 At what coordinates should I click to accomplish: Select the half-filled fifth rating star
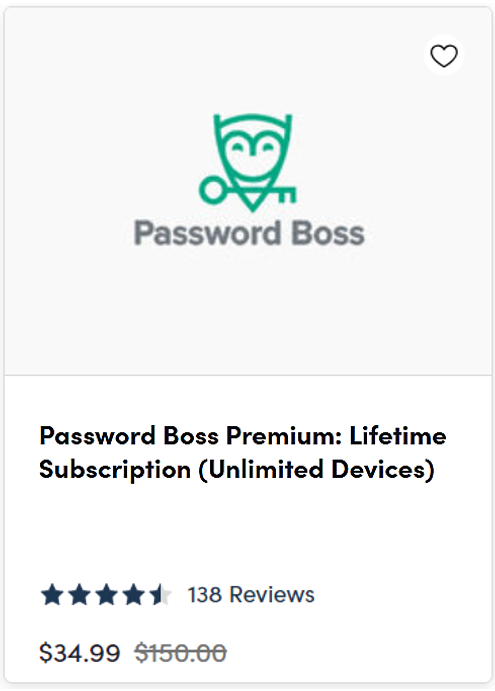(x=160, y=594)
